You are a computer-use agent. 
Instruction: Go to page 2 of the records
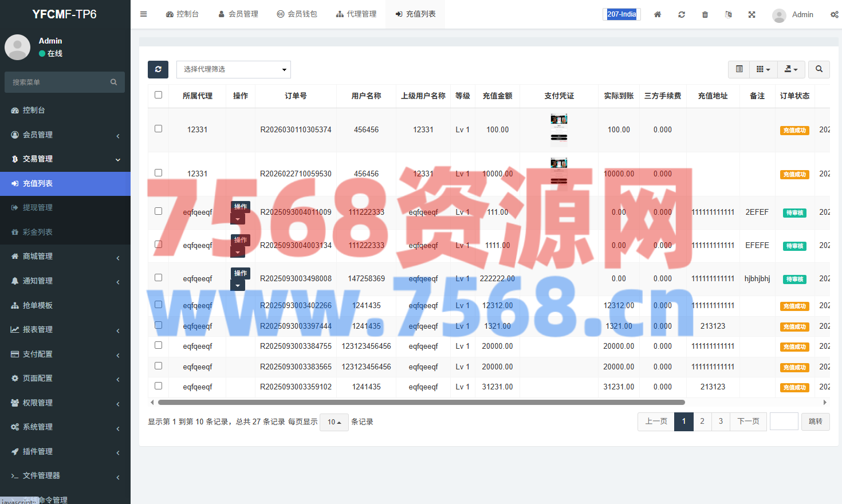pos(702,422)
